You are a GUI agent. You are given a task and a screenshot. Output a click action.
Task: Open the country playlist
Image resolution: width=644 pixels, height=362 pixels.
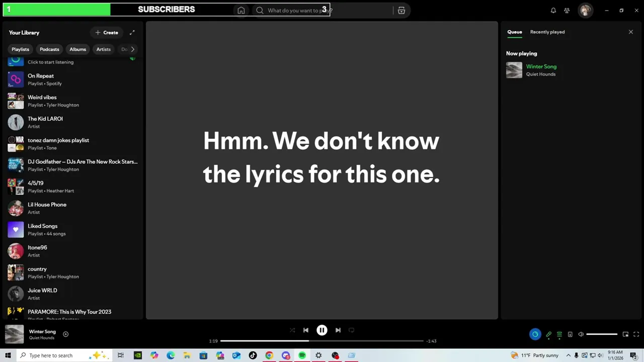point(73,273)
